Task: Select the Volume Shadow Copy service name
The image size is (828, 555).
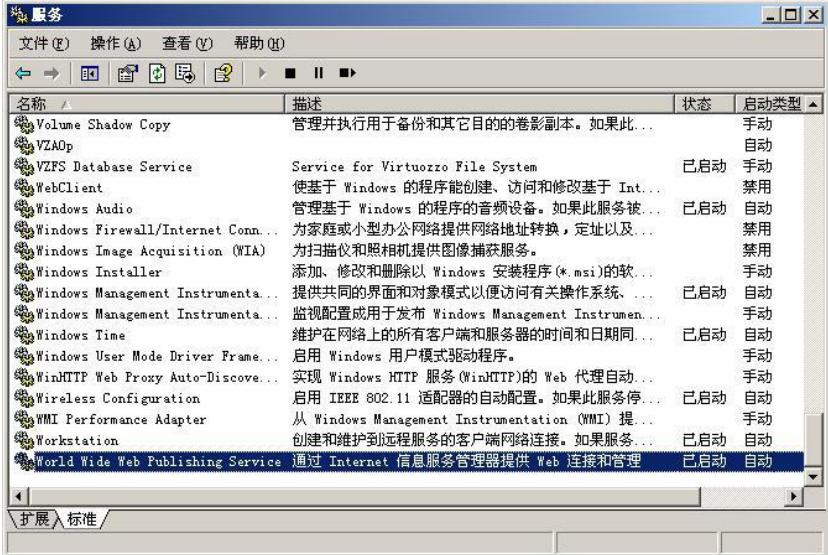Action: tap(104, 125)
